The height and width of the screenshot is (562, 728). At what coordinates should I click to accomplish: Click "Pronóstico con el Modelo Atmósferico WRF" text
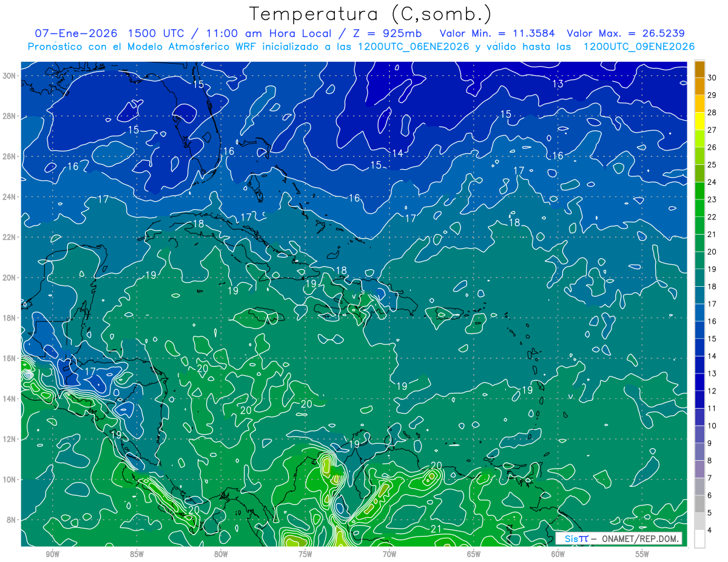tap(143, 47)
